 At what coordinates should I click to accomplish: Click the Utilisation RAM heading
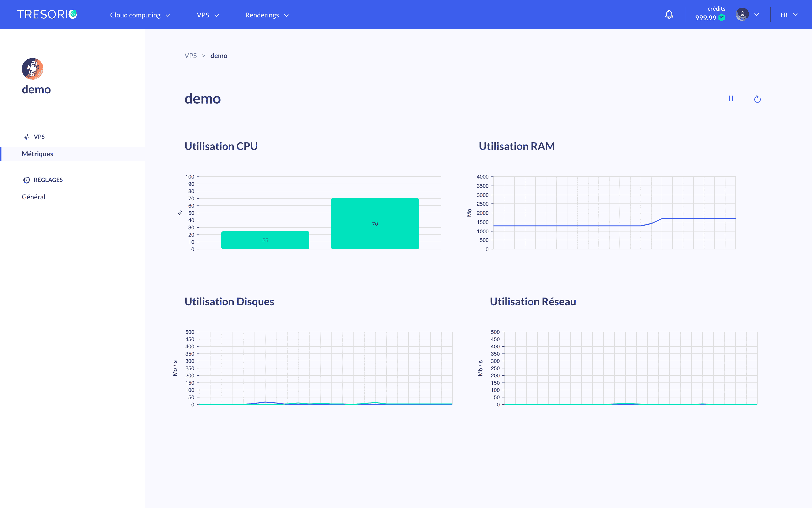[517, 147]
